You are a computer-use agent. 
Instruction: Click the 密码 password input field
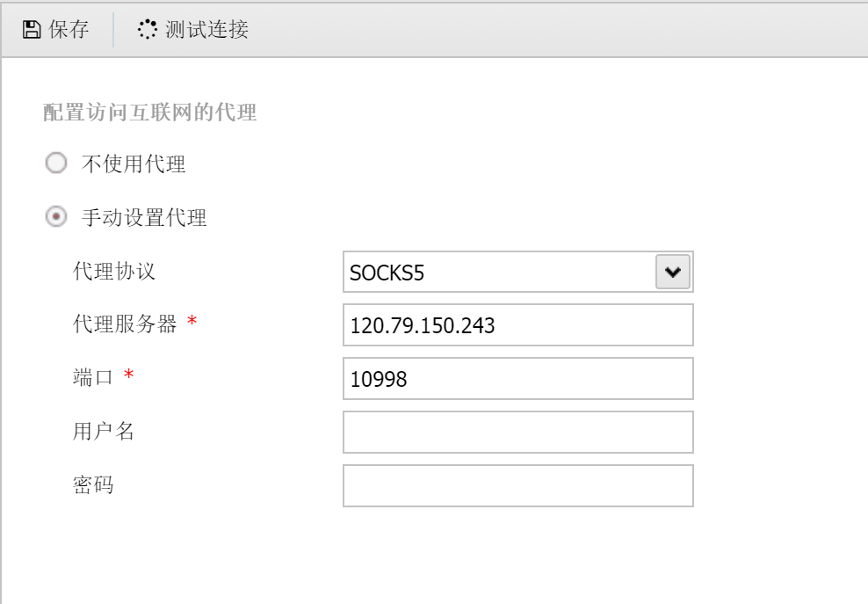point(518,485)
